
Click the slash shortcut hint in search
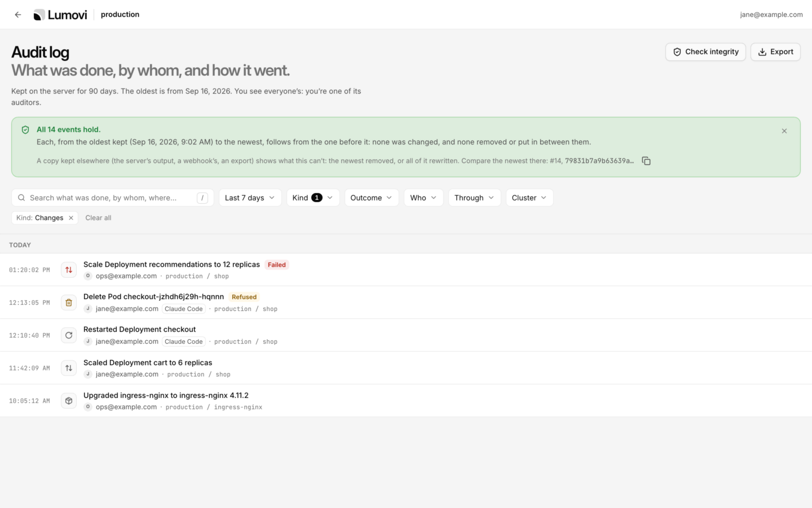(x=202, y=198)
